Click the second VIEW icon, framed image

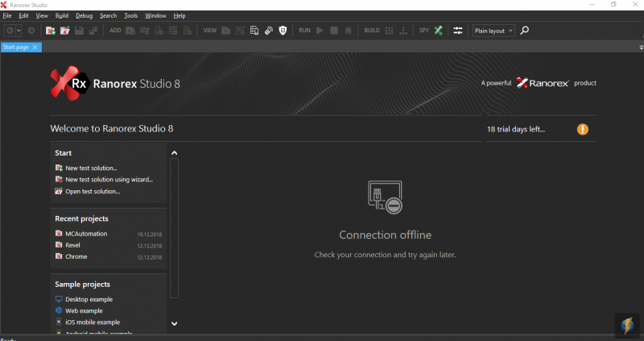[x=240, y=31]
